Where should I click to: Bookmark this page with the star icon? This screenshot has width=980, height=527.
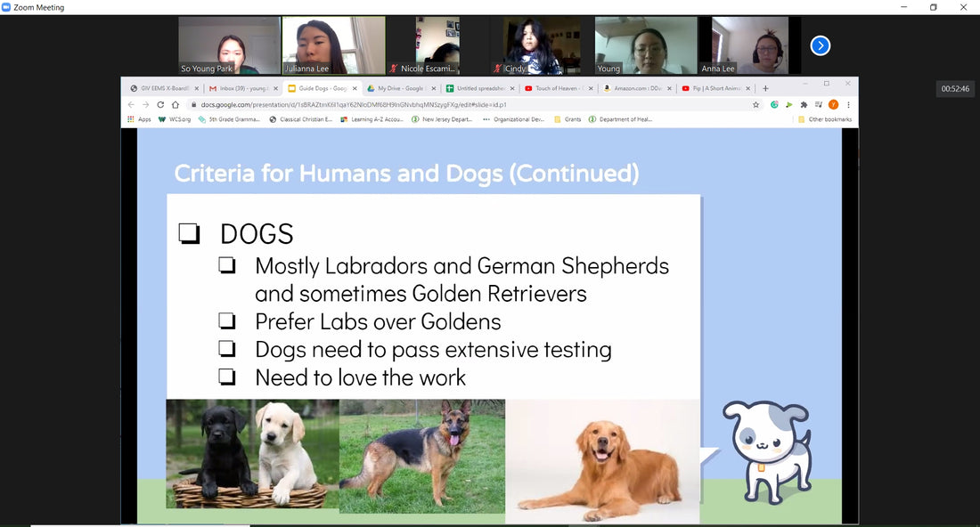point(756,104)
